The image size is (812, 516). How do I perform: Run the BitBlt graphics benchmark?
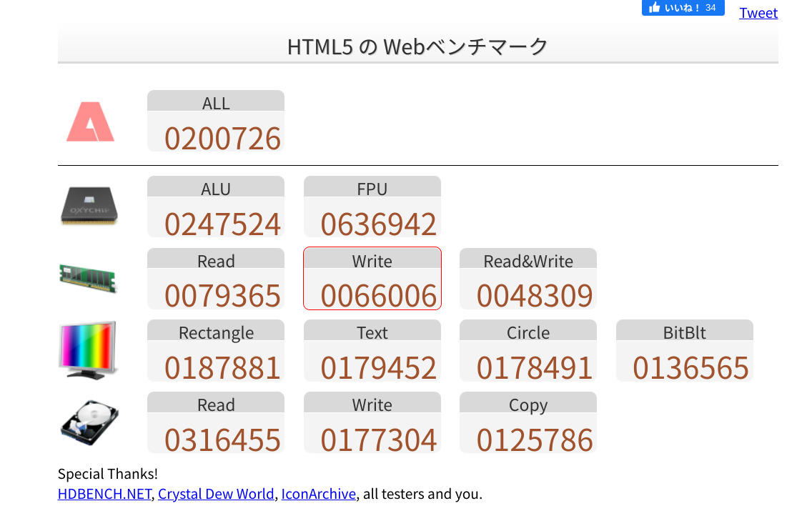(x=685, y=351)
